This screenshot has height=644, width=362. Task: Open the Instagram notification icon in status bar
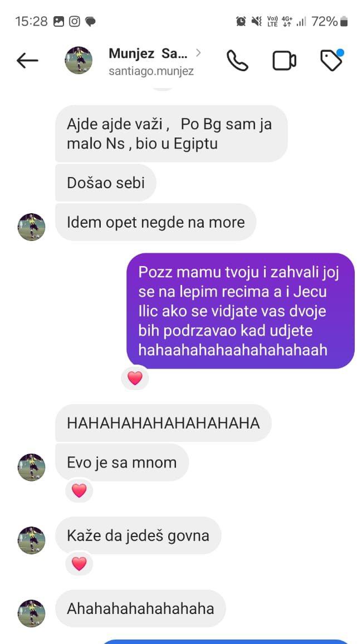pyautogui.click(x=75, y=21)
